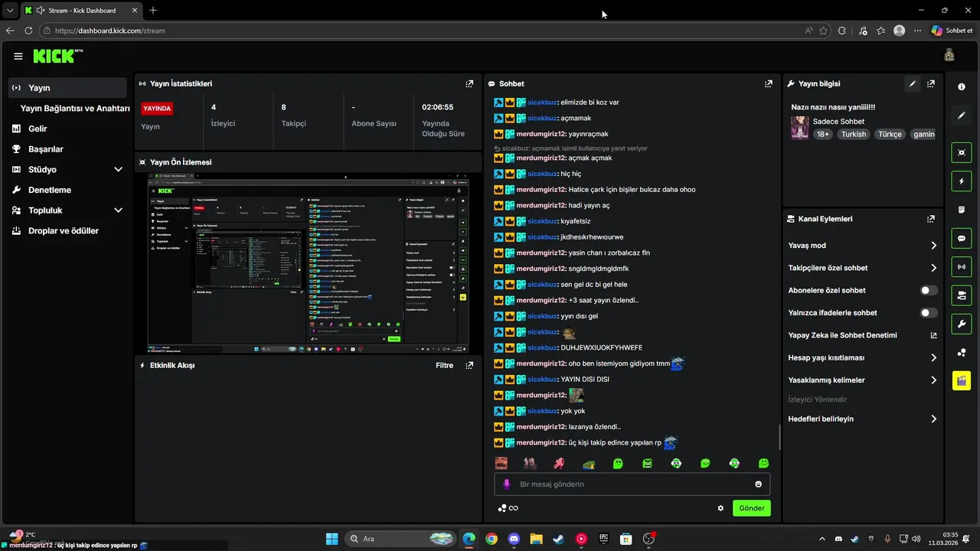This screenshot has width=980, height=551.
Task: Insert the last green smiling emote
Action: pos(763,463)
